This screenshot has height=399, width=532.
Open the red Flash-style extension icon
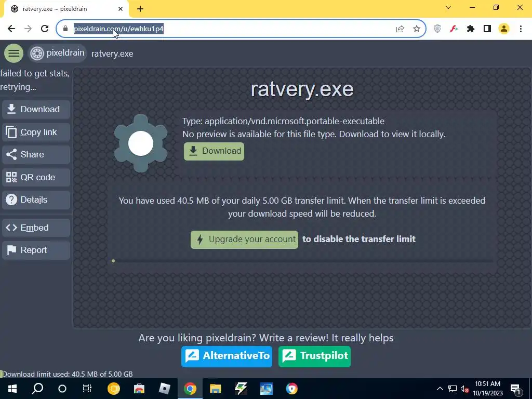click(x=454, y=29)
